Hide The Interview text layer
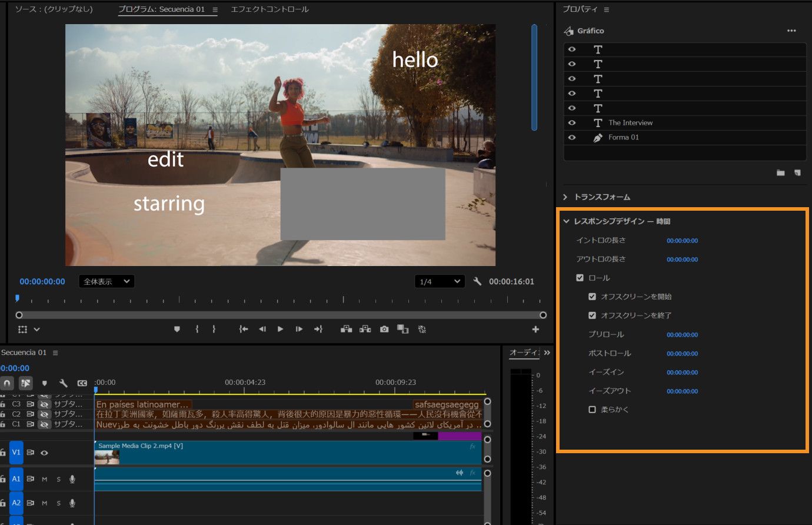This screenshot has width=812, height=525. 571,122
